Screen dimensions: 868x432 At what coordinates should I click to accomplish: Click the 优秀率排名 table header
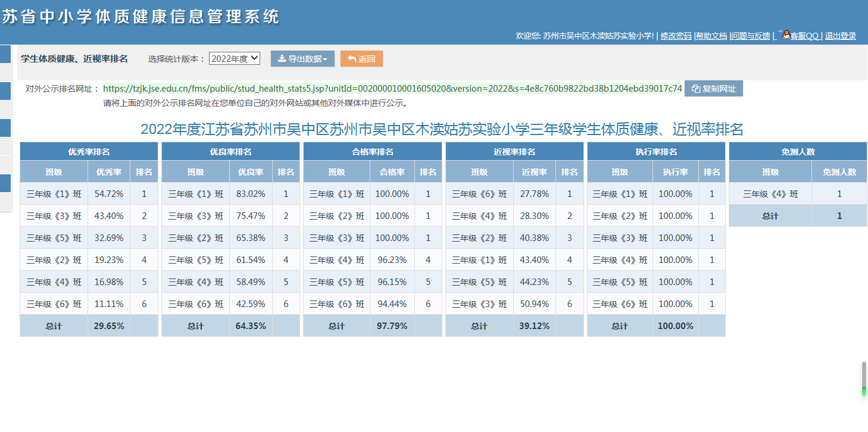point(89,152)
